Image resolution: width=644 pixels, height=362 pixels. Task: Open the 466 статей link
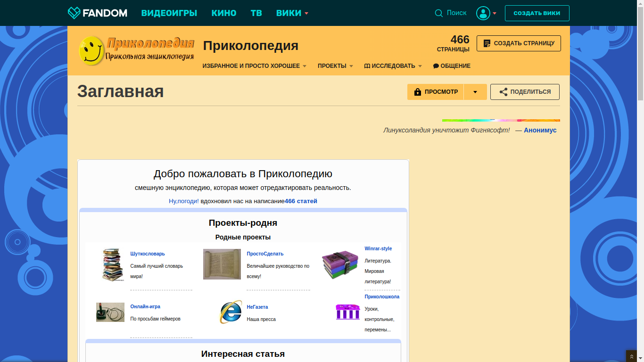coord(301,201)
